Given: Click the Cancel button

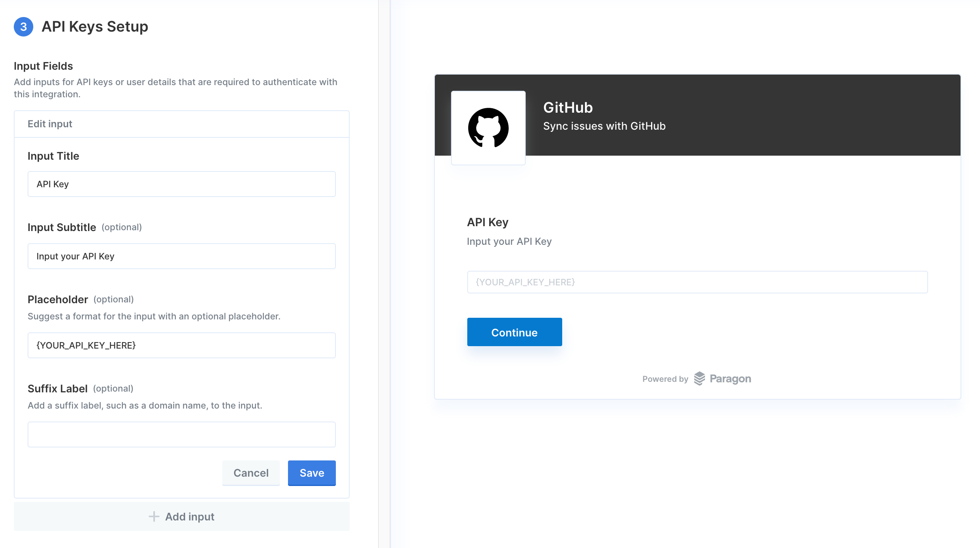Looking at the screenshot, I should [x=251, y=473].
